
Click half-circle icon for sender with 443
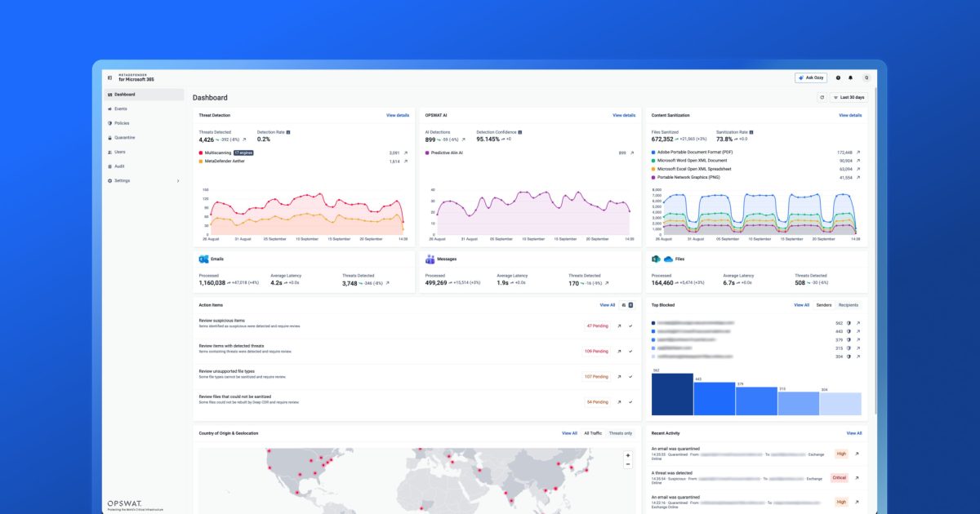(x=849, y=331)
